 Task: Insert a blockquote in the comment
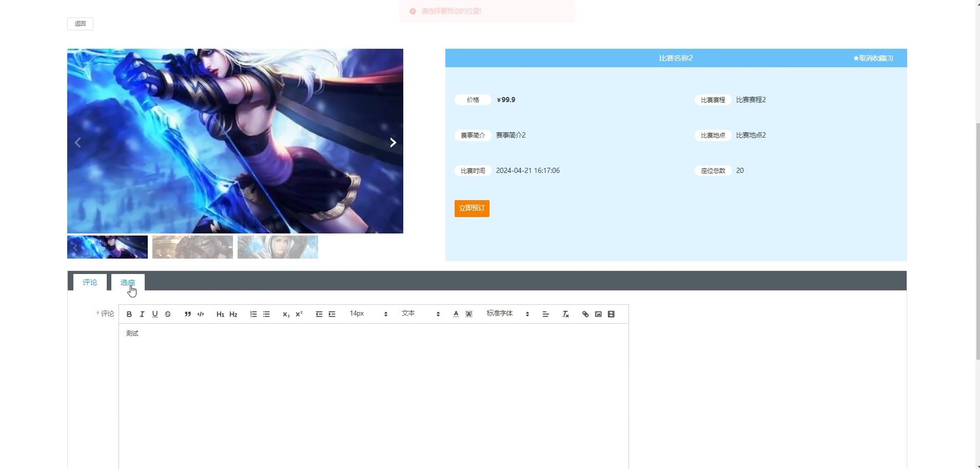pos(188,314)
